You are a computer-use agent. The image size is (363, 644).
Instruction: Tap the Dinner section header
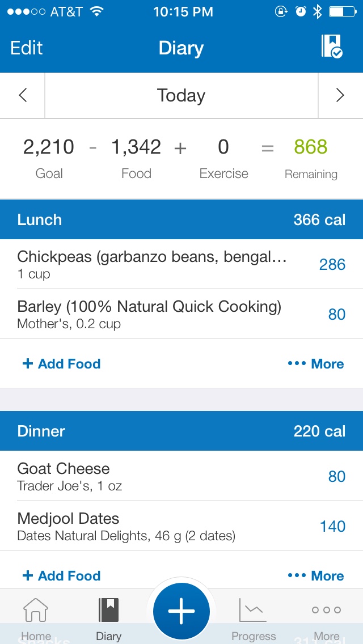tap(181, 431)
